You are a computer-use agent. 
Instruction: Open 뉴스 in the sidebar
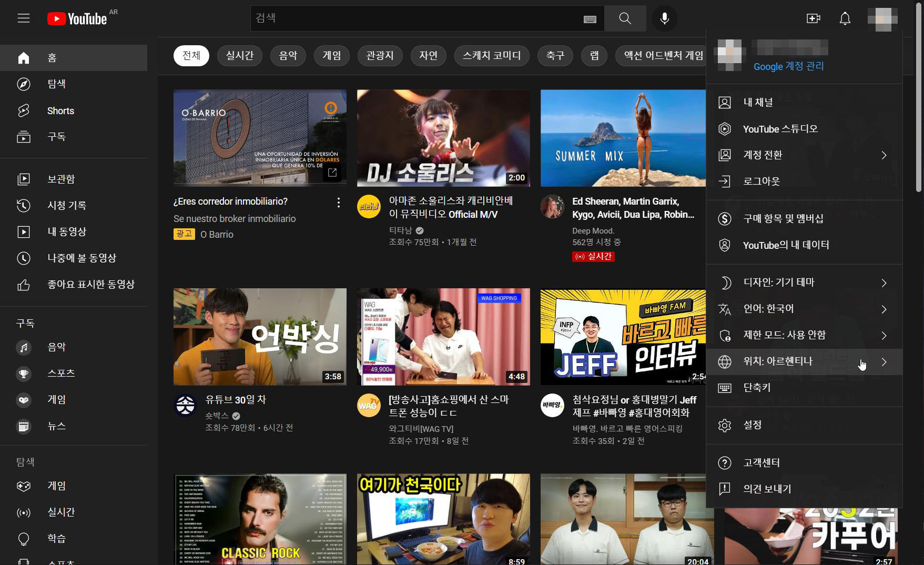click(74, 426)
